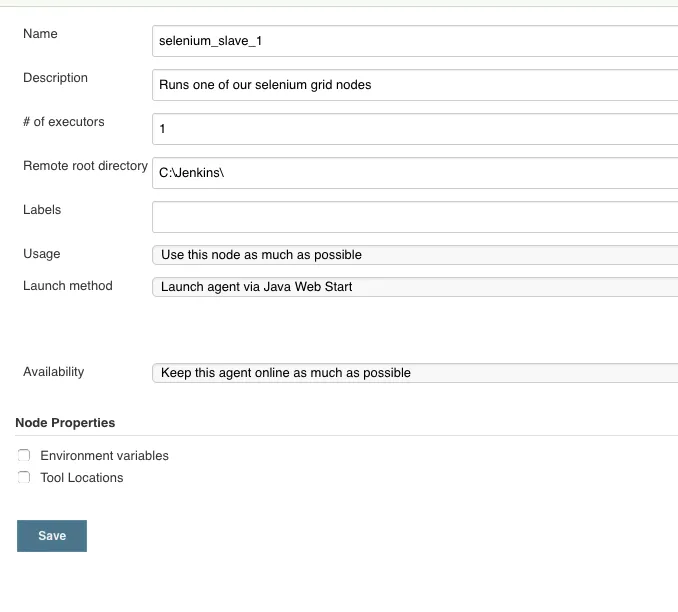Click the Availability label text
678x612 pixels.
[x=53, y=372]
